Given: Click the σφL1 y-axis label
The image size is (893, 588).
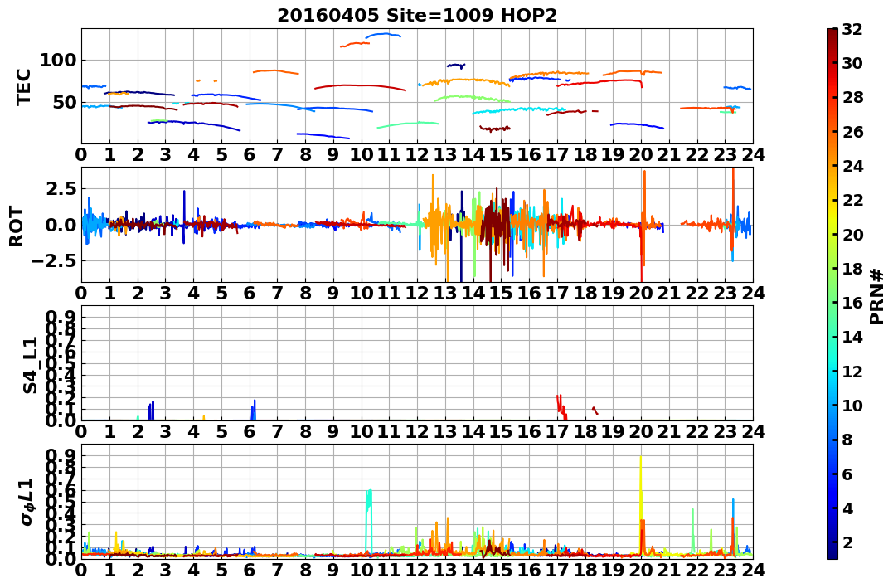Looking at the screenshot, I should click(x=28, y=502).
